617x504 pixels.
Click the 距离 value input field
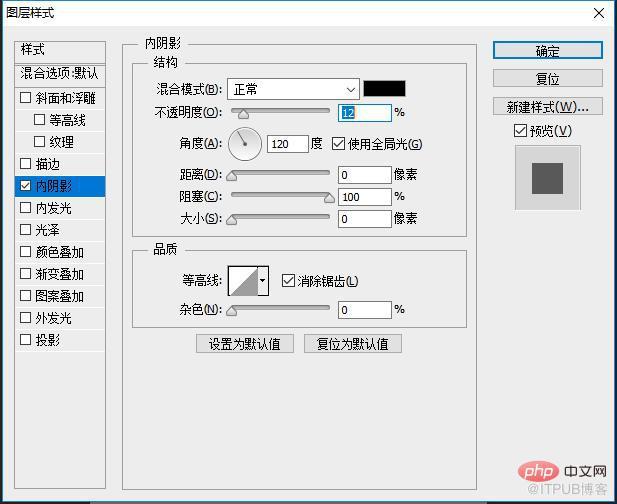point(365,175)
